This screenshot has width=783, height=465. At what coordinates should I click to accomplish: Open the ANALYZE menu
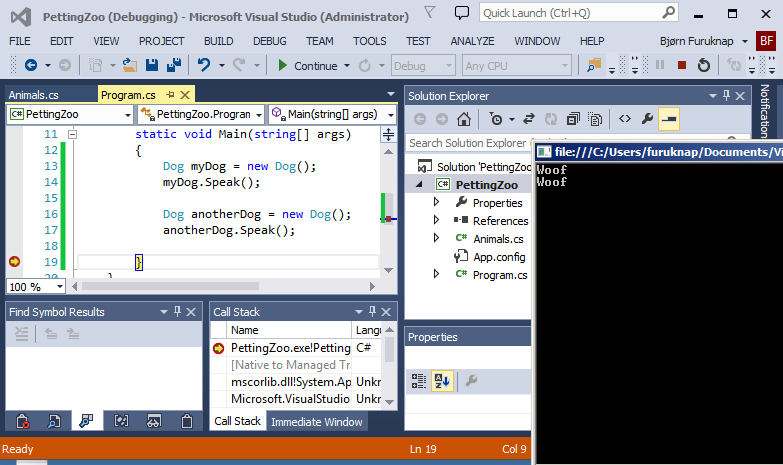[x=472, y=41]
